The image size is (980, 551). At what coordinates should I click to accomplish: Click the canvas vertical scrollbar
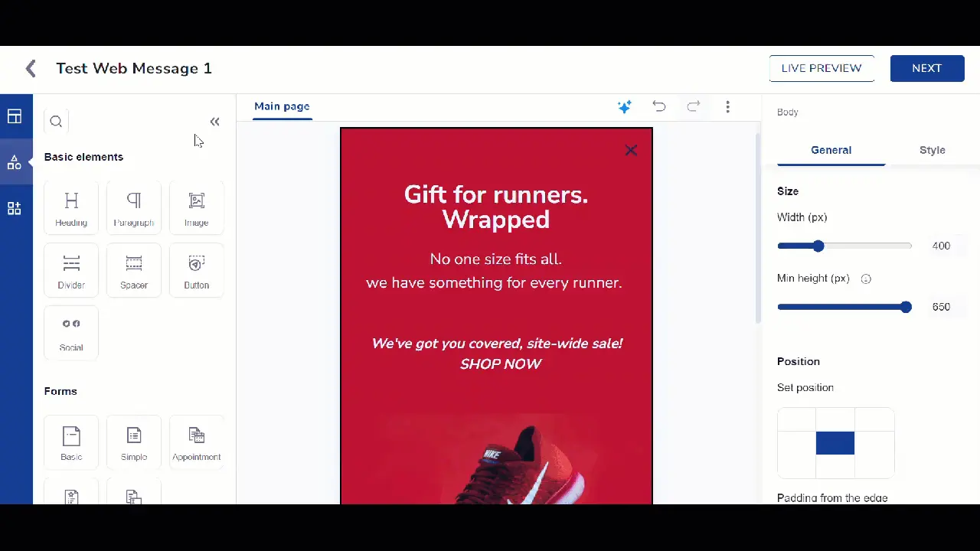pos(758,228)
